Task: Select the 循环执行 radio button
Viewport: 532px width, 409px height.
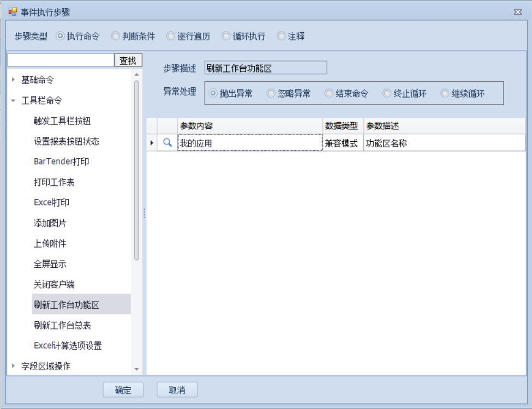Action: (x=225, y=37)
